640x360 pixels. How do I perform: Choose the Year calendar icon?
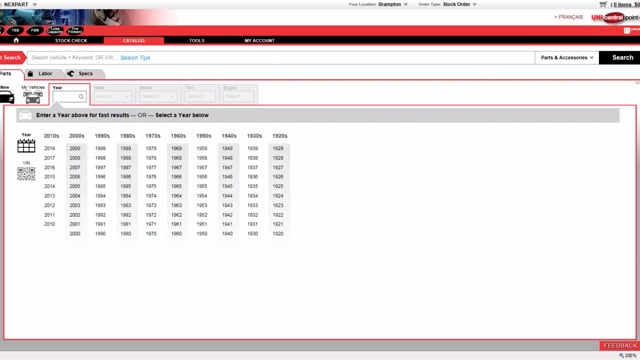(x=26, y=146)
